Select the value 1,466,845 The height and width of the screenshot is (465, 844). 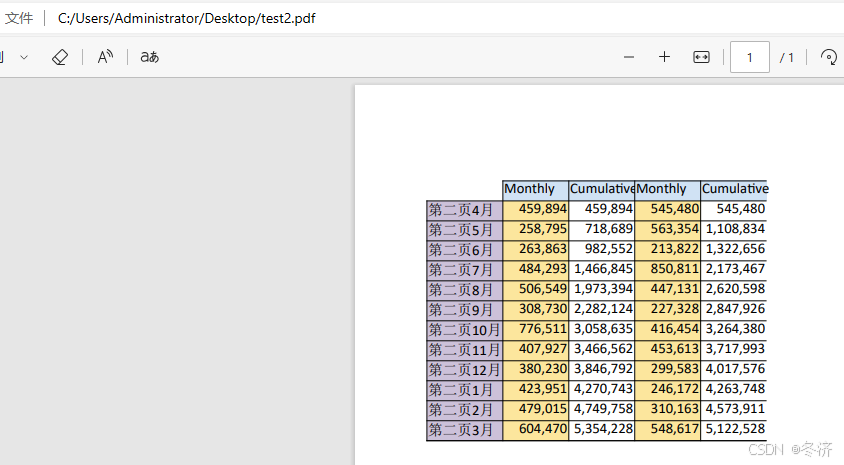(603, 269)
